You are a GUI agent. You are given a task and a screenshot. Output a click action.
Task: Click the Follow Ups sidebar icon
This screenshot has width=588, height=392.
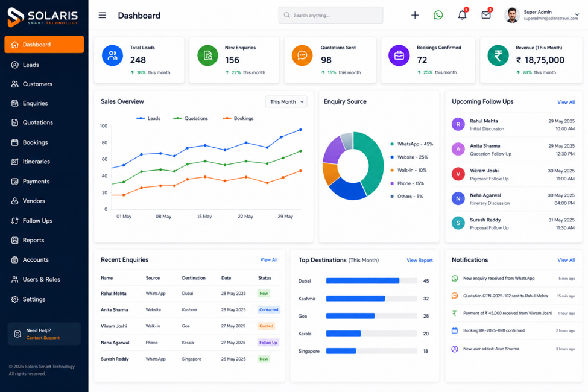[14, 221]
